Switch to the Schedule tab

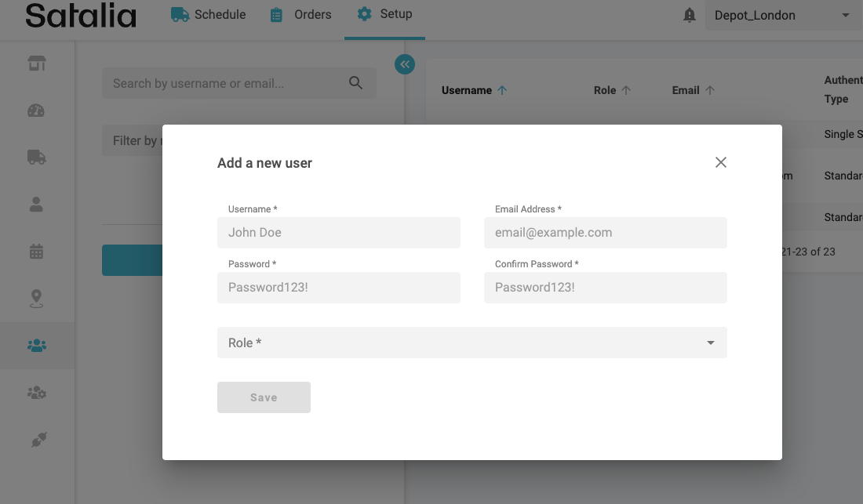click(209, 15)
